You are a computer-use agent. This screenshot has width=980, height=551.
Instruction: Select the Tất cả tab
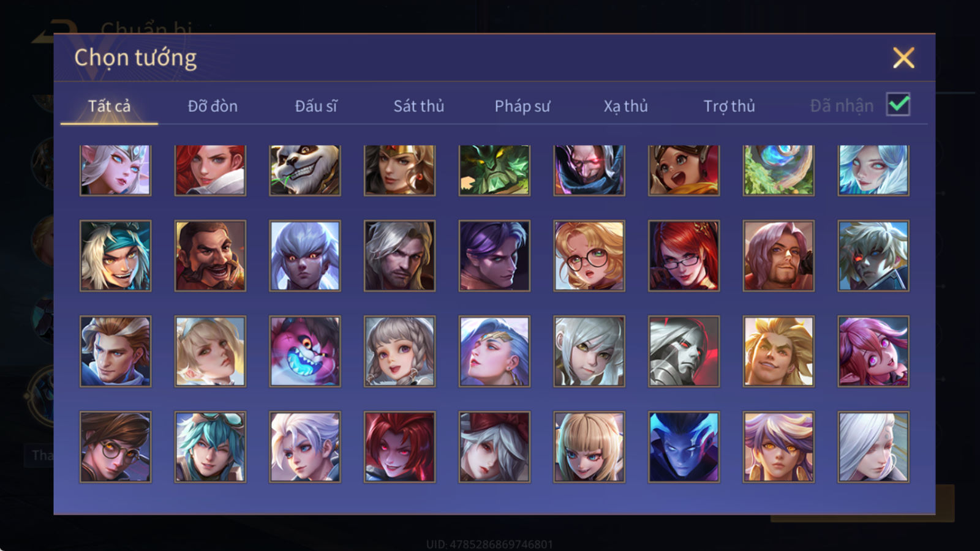[x=109, y=106]
